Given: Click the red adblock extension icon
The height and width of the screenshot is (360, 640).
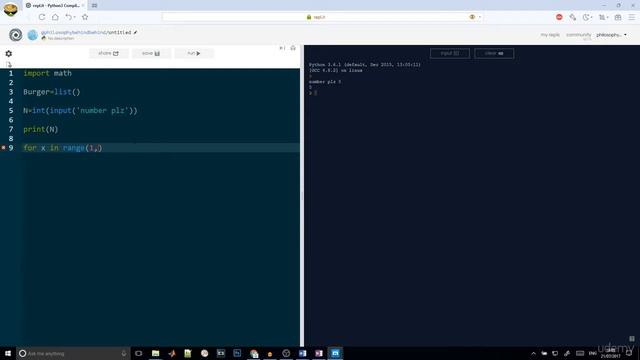Looking at the screenshot, I should point(559,17).
